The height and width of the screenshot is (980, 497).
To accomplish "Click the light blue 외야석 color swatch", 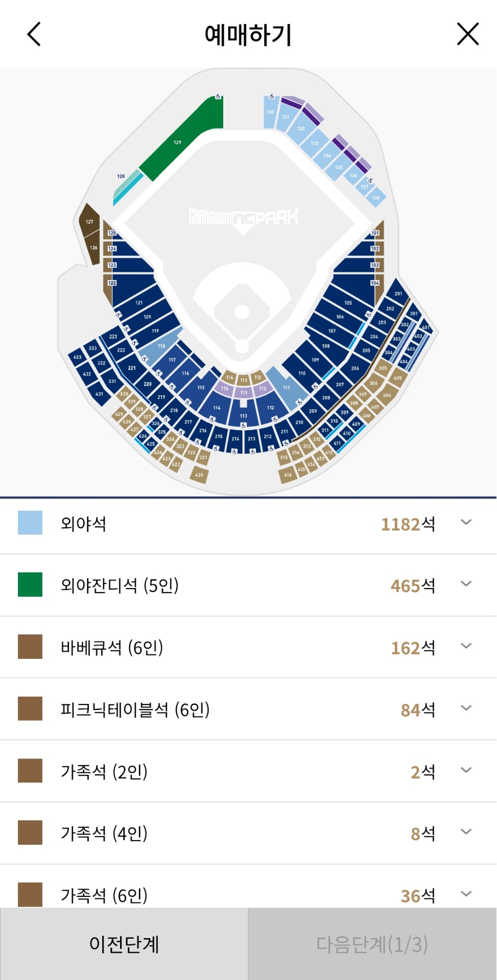I will tap(30, 523).
